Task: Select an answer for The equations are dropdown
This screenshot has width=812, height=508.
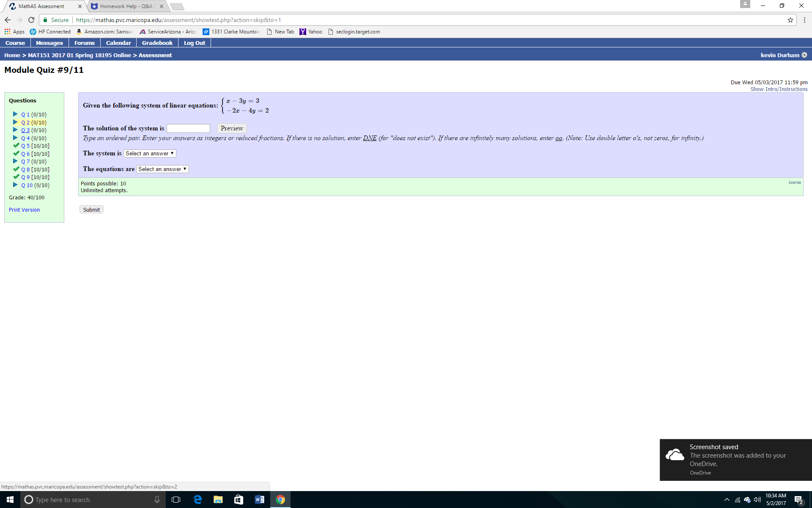Action: click(x=162, y=169)
